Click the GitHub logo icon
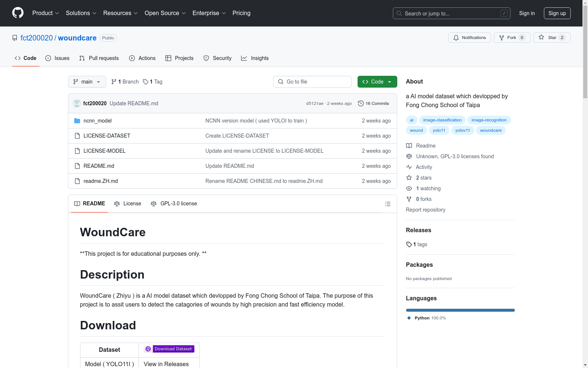This screenshot has height=368, width=588. pos(18,13)
